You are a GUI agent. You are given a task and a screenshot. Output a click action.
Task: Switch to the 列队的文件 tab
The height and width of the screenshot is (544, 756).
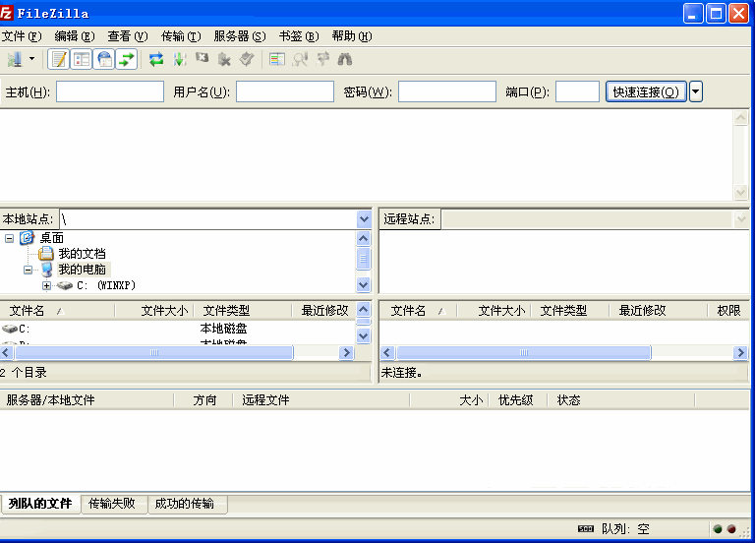pos(40,504)
